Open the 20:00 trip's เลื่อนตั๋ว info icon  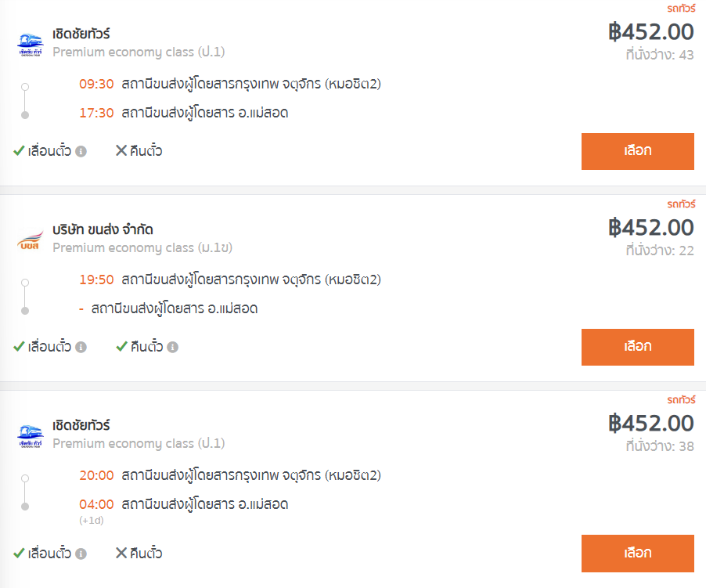pos(81,554)
